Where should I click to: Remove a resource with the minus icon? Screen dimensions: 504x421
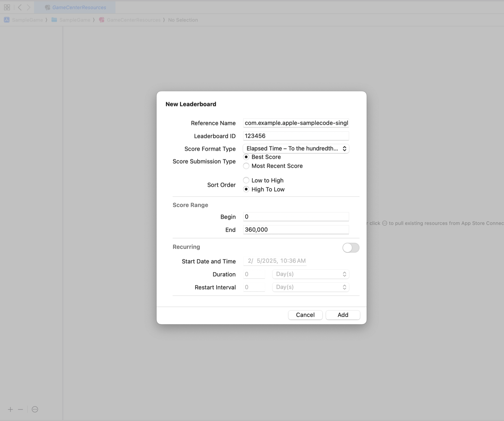(x=21, y=409)
